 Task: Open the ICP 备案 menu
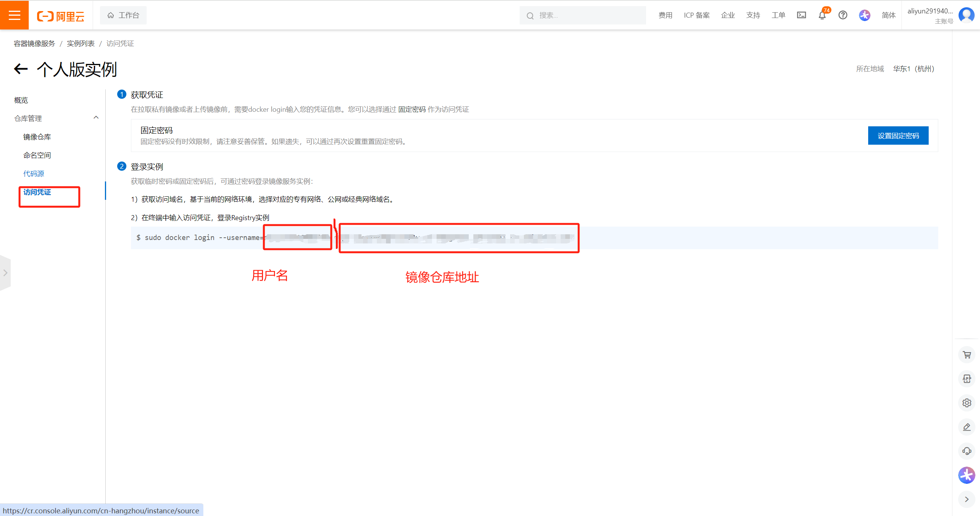point(697,15)
